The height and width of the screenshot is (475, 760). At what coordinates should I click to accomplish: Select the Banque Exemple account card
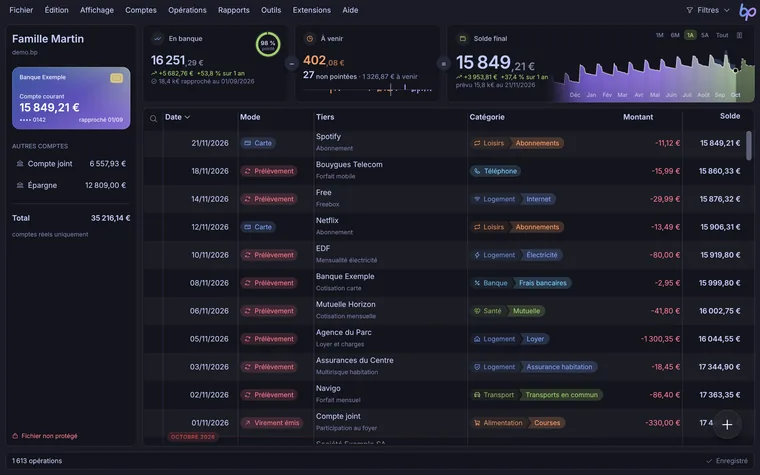(x=71, y=98)
